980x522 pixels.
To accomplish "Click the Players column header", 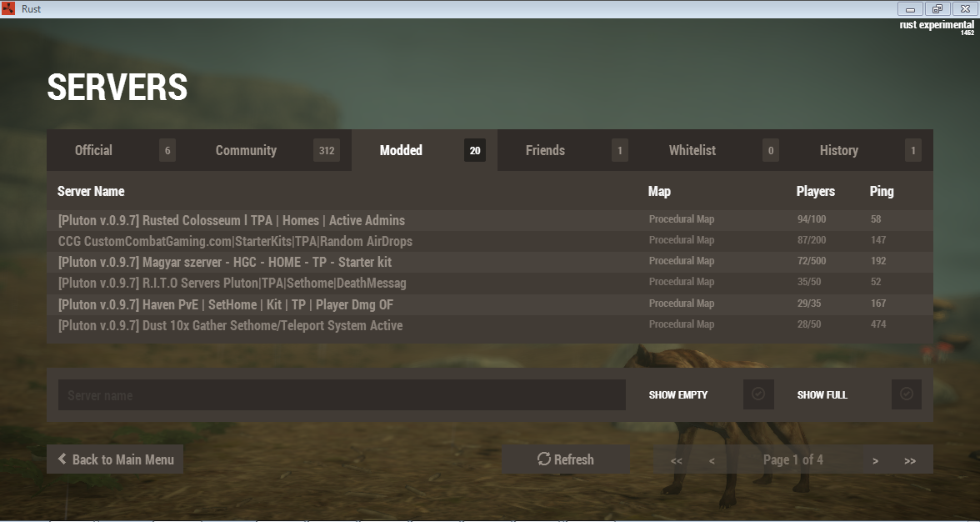I will [x=816, y=191].
